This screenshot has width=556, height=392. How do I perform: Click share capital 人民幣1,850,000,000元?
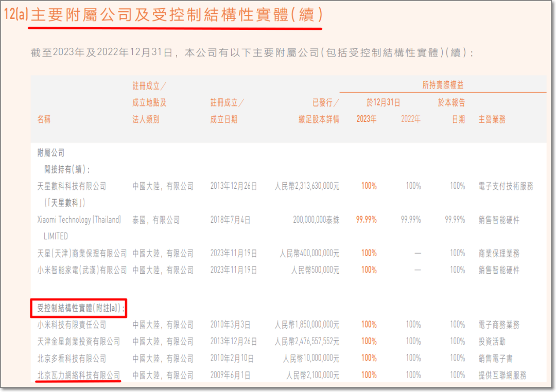coord(307,325)
